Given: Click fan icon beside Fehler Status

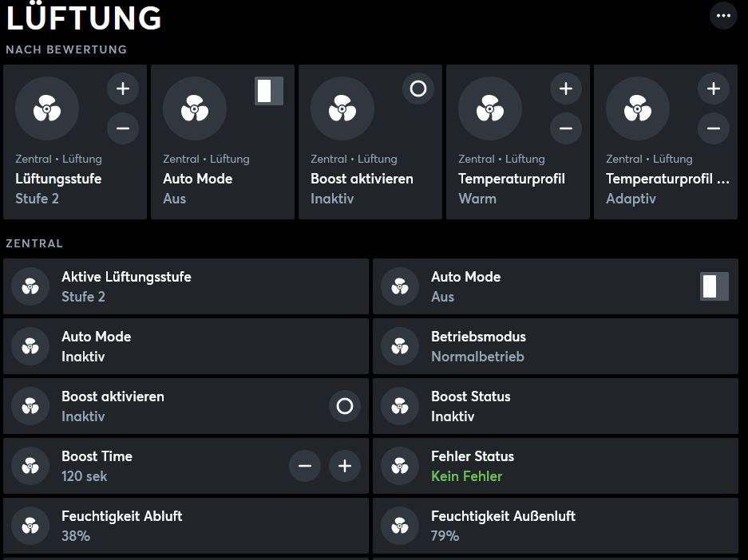Looking at the screenshot, I should pos(400,466).
